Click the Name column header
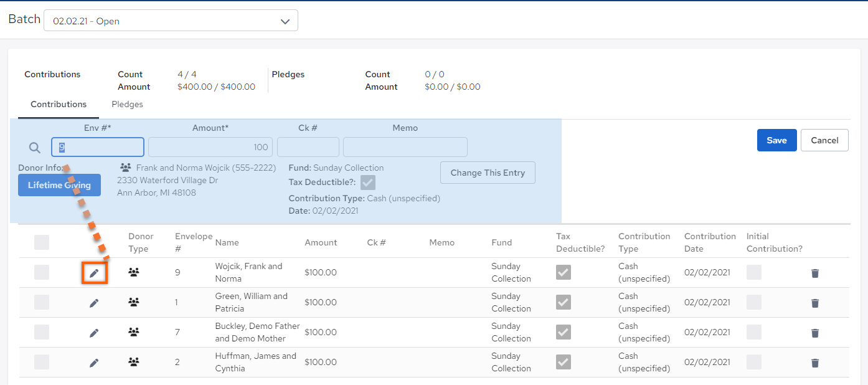 point(227,242)
